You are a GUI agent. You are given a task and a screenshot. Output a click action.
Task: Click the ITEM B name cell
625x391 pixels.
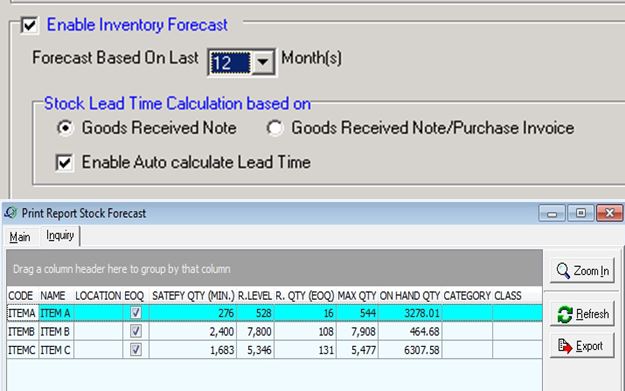pos(56,331)
